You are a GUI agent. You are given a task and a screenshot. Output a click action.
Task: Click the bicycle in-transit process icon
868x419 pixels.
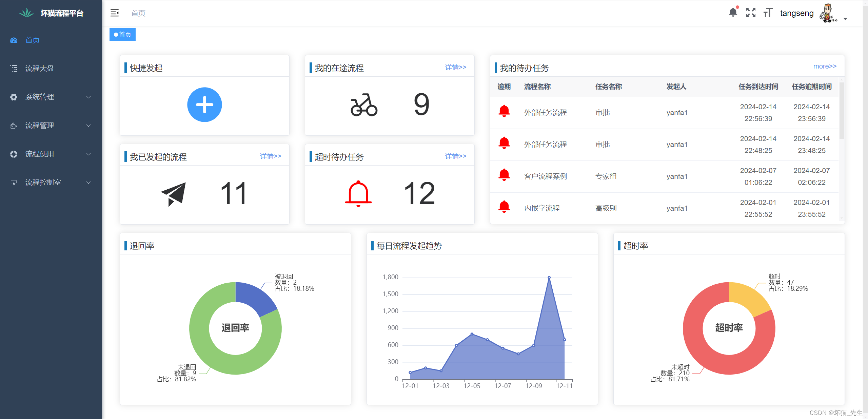363,105
